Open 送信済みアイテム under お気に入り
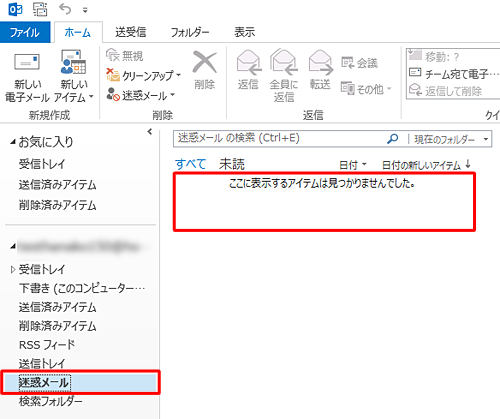Viewport: 500px width, 419px height. [58, 185]
